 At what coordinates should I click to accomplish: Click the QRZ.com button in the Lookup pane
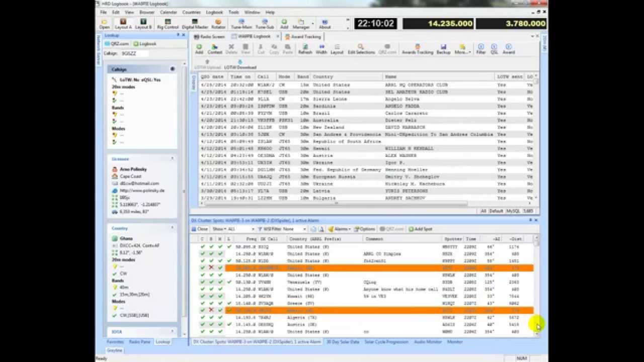click(117, 44)
